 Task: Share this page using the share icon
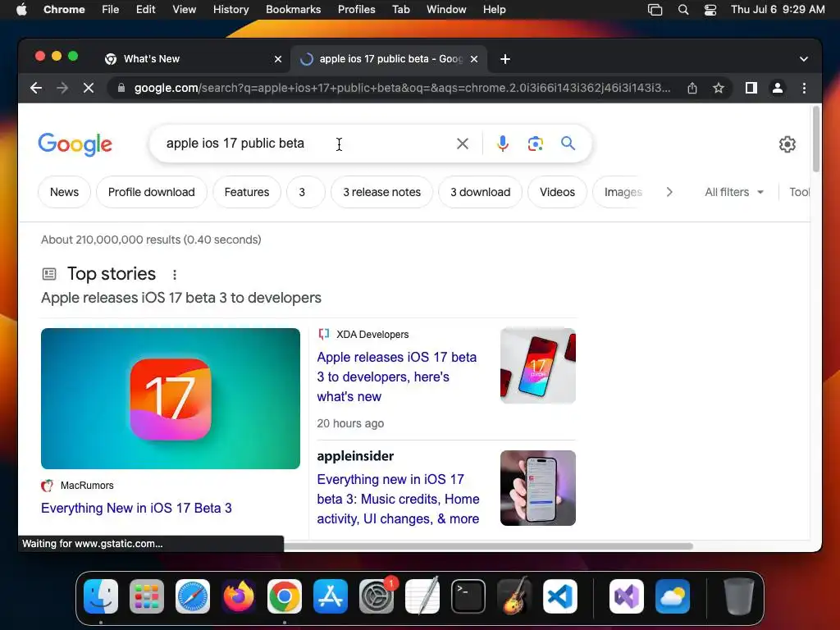pos(692,88)
